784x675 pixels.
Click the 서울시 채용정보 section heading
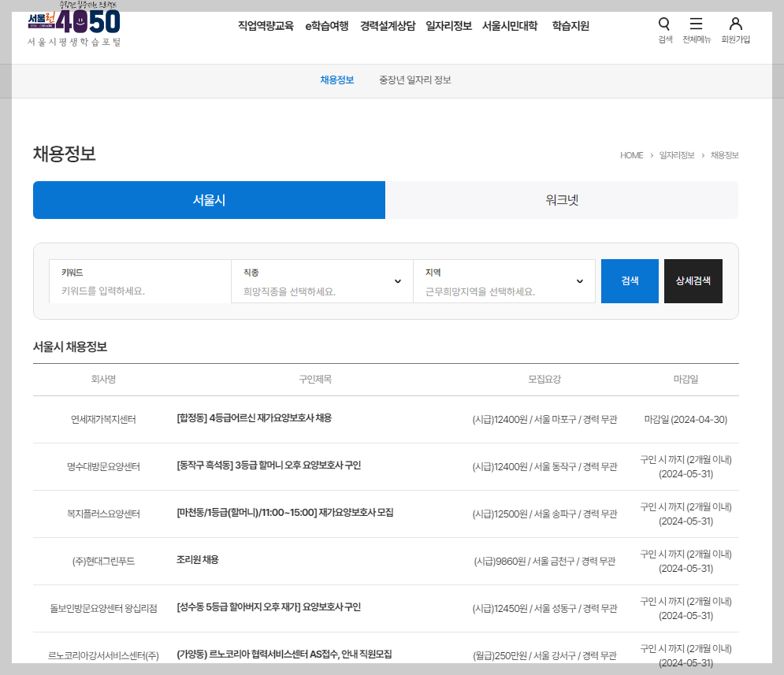[x=70, y=347]
